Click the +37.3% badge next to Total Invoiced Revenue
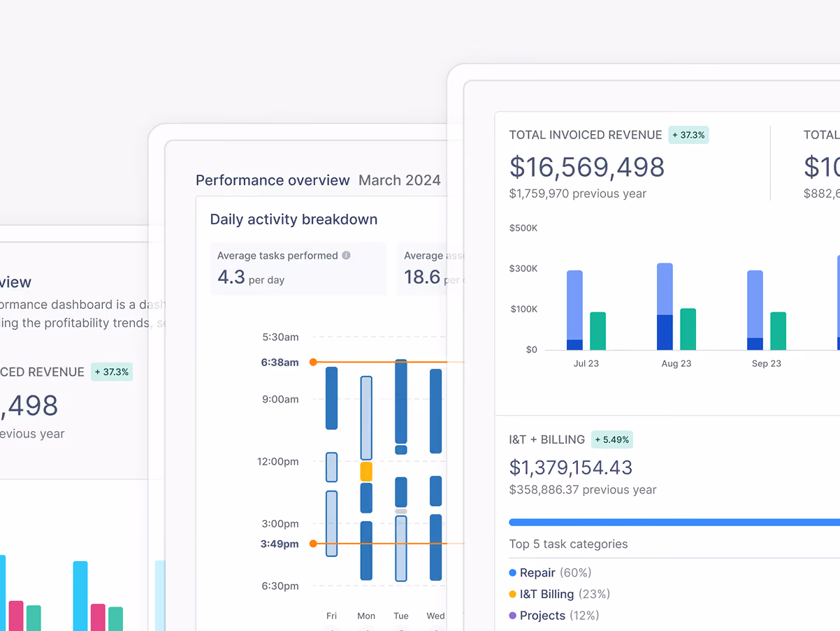The image size is (840, 631). (688, 135)
